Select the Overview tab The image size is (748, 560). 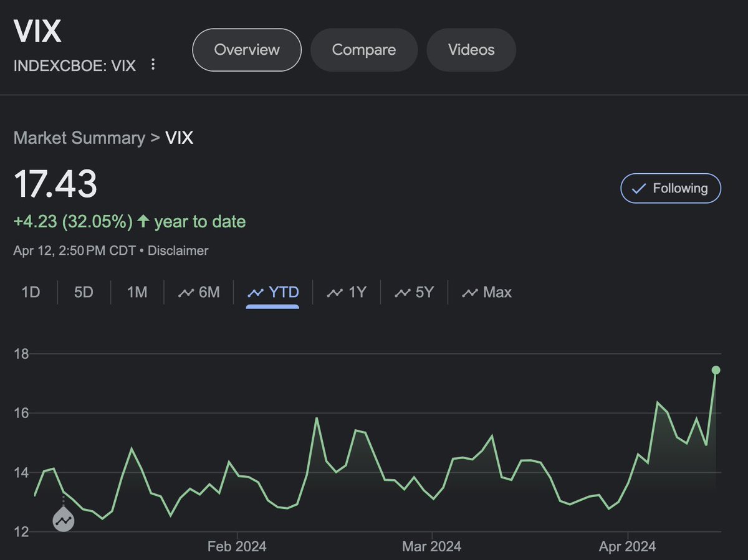[247, 50]
